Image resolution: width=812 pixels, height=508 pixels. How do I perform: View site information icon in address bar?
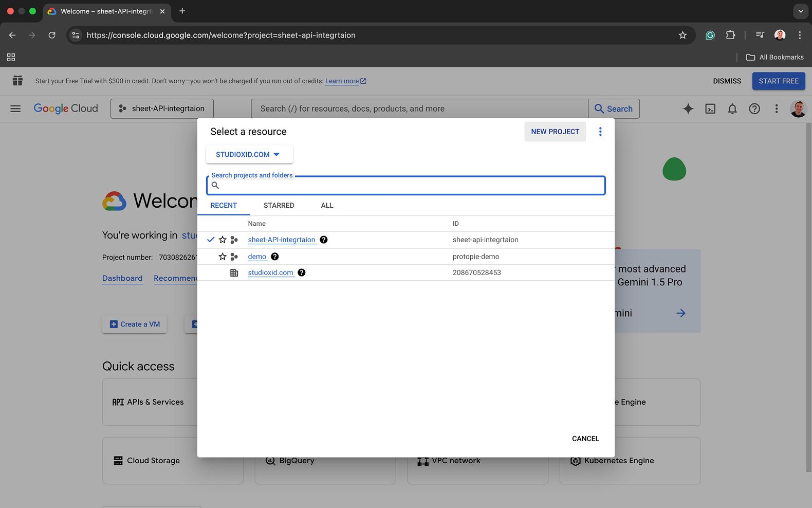pos(76,35)
